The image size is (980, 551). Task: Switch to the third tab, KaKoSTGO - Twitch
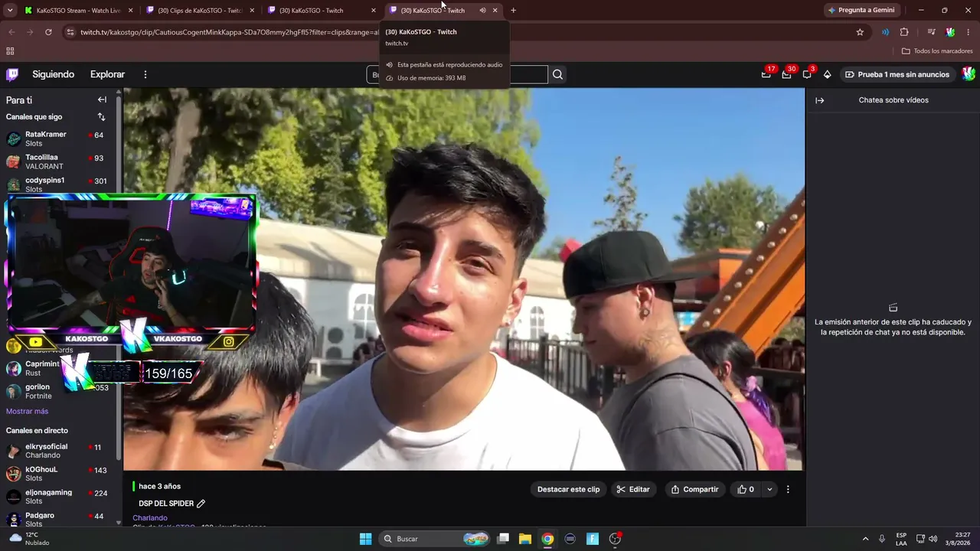pos(322,11)
